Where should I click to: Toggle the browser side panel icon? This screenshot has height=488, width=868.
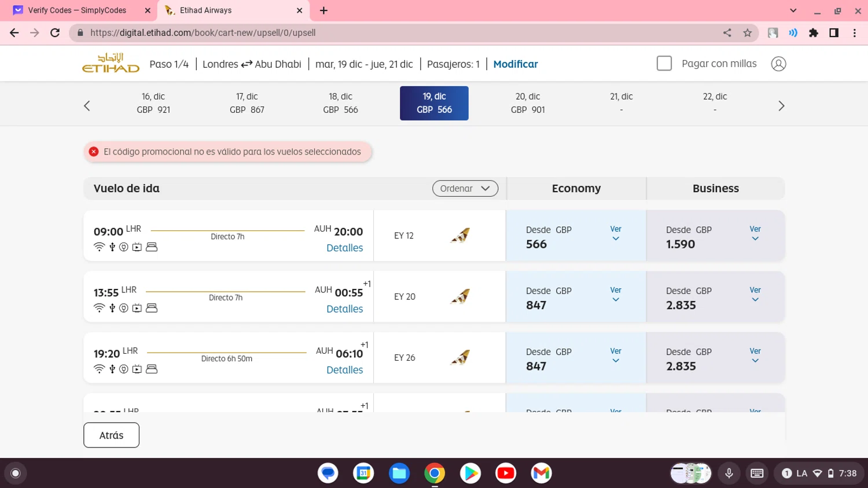click(834, 33)
